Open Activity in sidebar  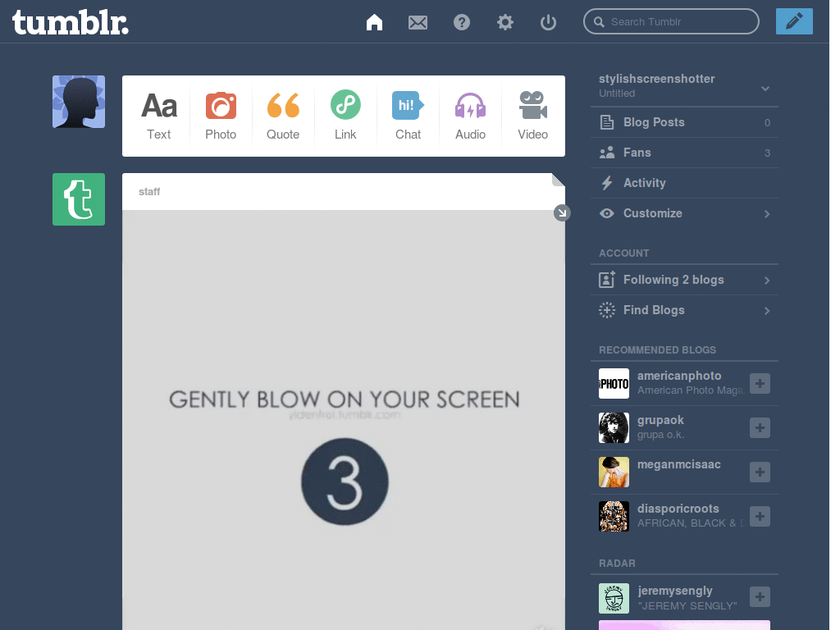(x=684, y=183)
